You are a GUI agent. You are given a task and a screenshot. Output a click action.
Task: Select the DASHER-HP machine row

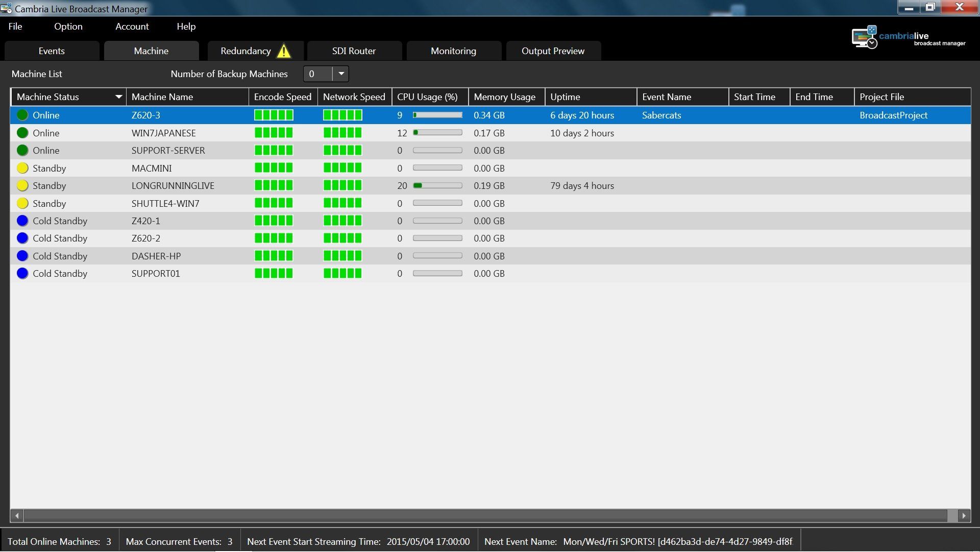(x=156, y=256)
